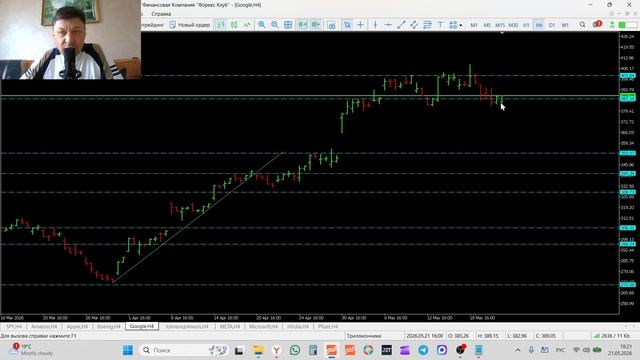This screenshot has width=640, height=360.
Task: Switch to M1 timeframe
Action: 474,25
